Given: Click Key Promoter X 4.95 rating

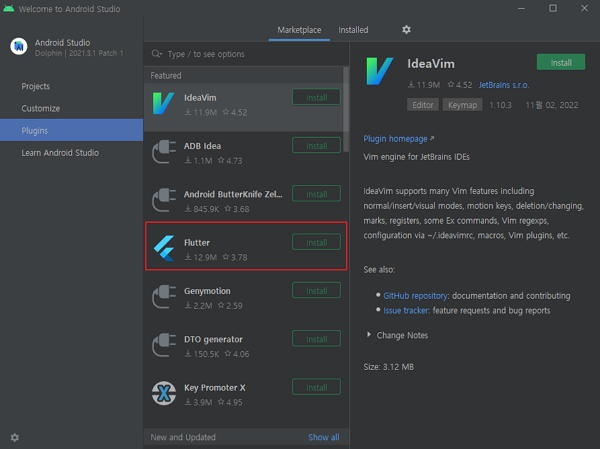Looking at the screenshot, I should [230, 402].
